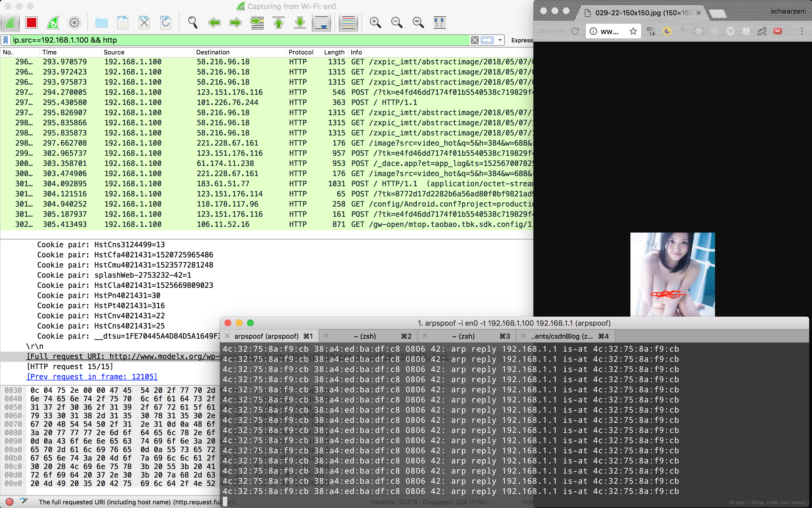
Task: Select the HTTP request 15/15 line
Action: pyautogui.click(x=70, y=367)
